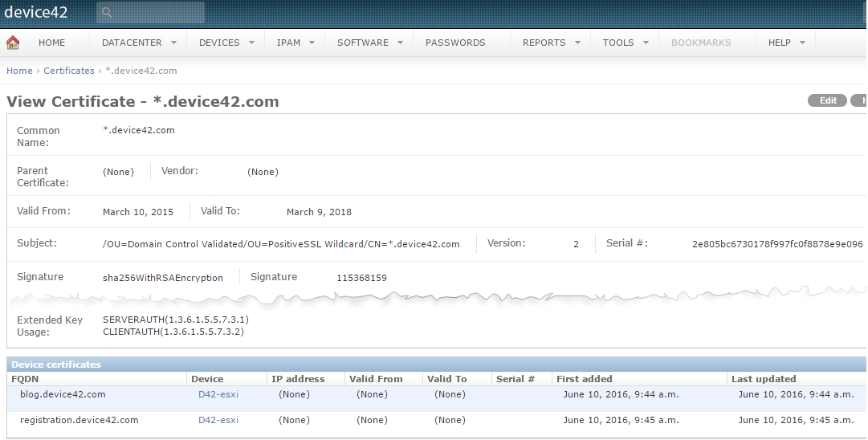Go to Home breadcrumb link
This screenshot has width=868, height=440.
[x=19, y=71]
